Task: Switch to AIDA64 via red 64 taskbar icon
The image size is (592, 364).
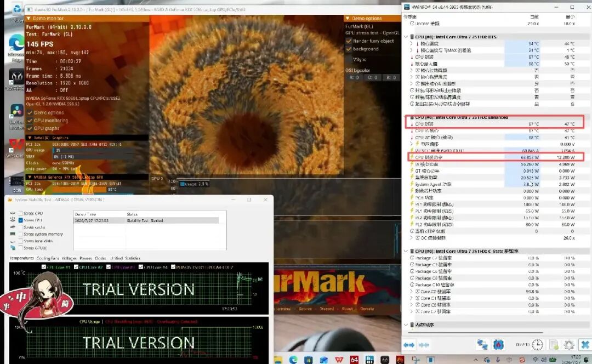Action: coord(354,360)
